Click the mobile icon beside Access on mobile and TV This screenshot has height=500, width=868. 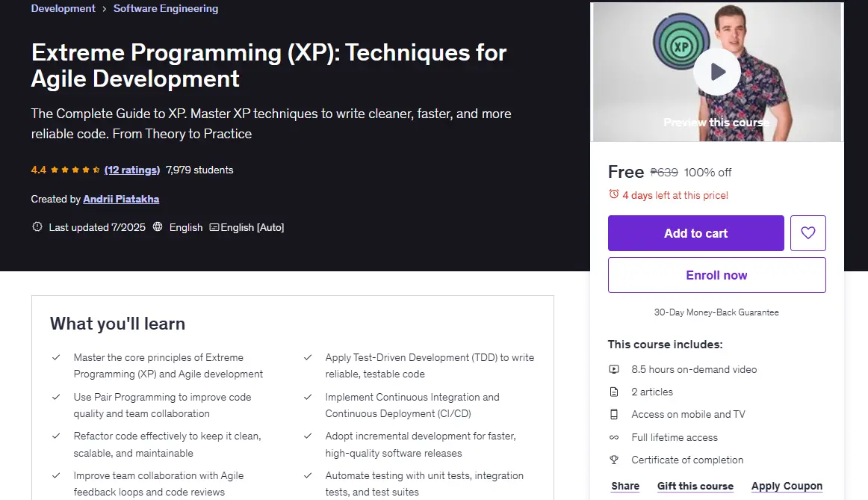(614, 414)
